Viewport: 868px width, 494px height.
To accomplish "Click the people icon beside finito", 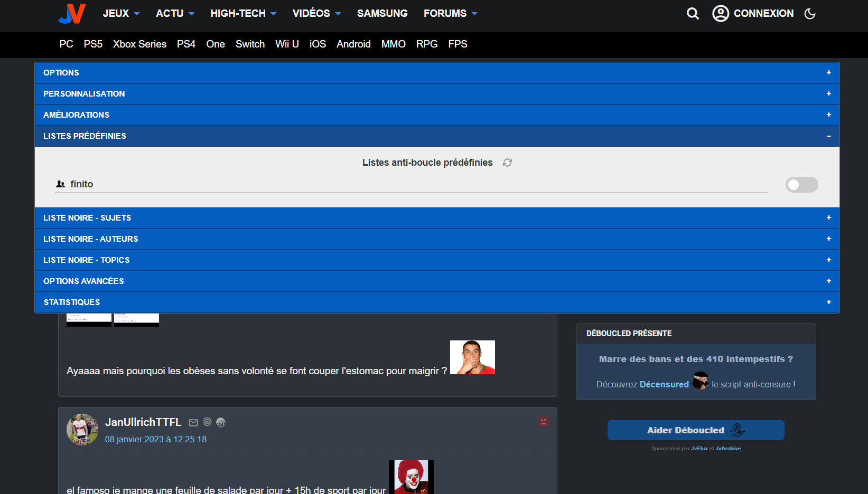I will point(61,184).
